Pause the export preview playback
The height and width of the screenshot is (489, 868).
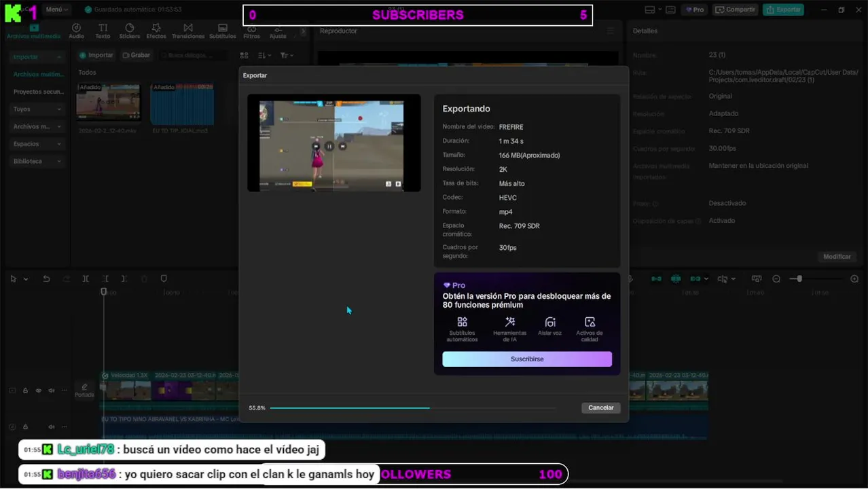click(329, 146)
